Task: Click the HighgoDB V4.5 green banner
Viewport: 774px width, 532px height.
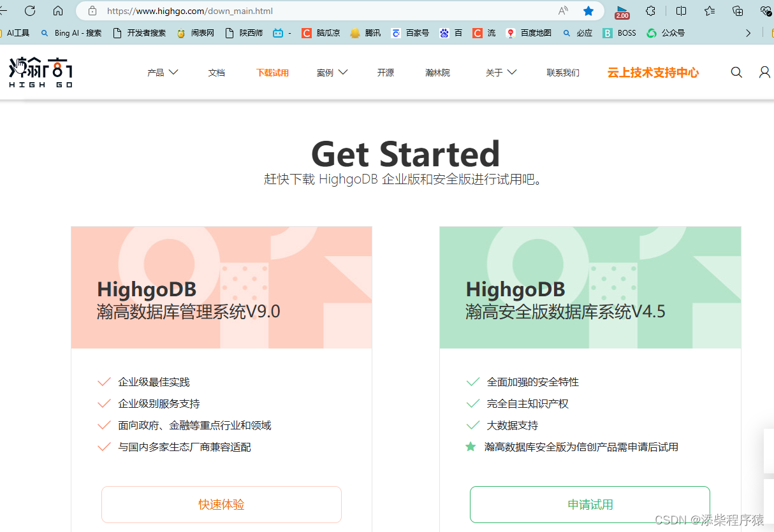Action: [x=590, y=287]
